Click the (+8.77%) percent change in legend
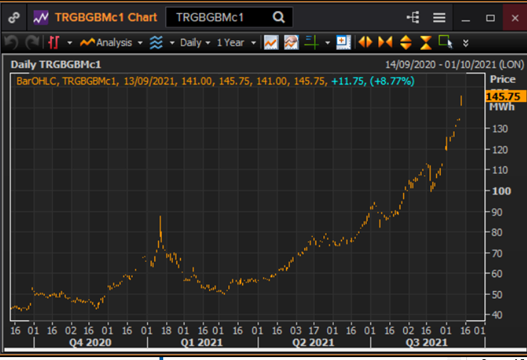 pos(392,81)
